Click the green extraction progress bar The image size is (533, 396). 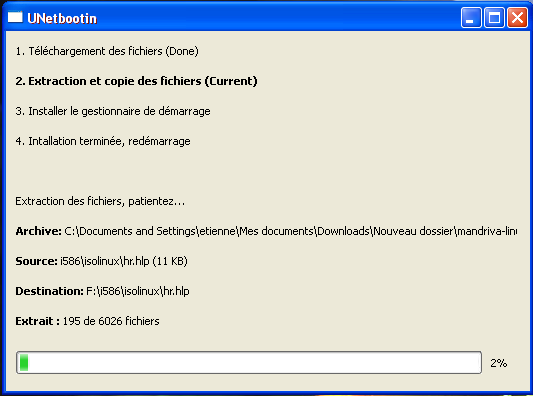coord(249,363)
